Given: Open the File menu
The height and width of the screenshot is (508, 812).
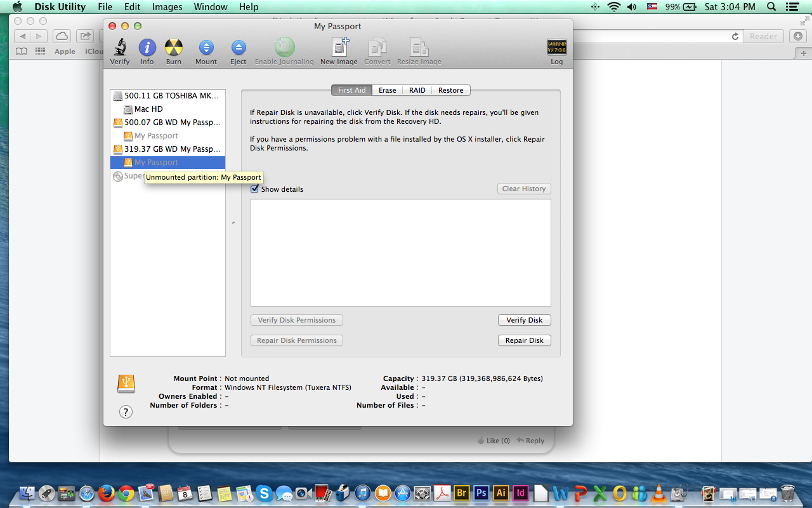Looking at the screenshot, I should [105, 7].
